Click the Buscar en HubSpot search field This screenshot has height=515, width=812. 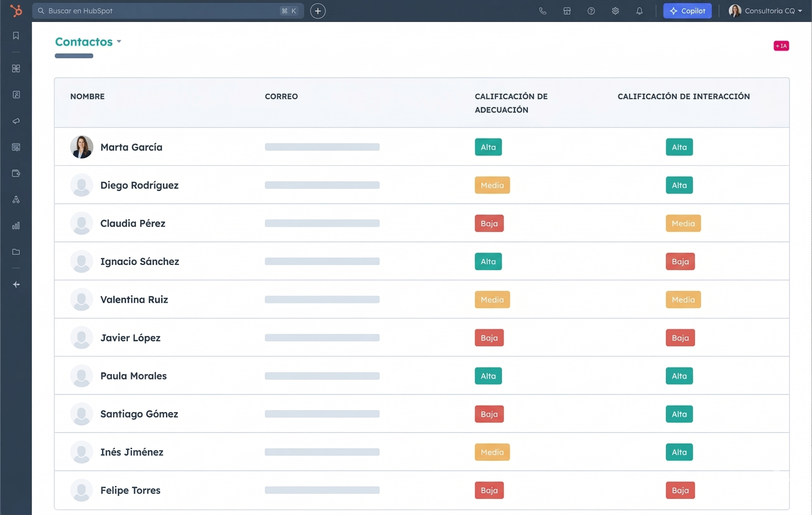click(x=162, y=11)
